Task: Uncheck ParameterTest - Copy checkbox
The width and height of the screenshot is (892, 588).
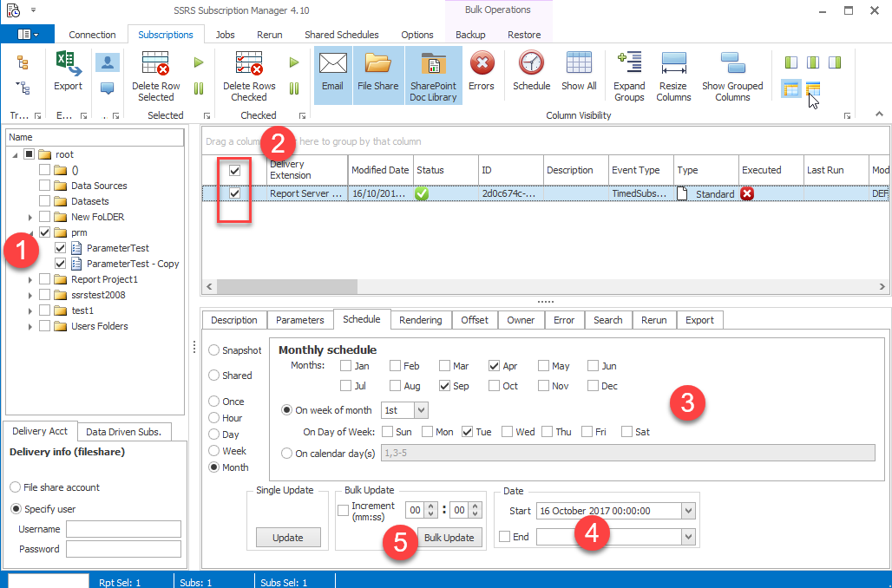Action: click(60, 264)
